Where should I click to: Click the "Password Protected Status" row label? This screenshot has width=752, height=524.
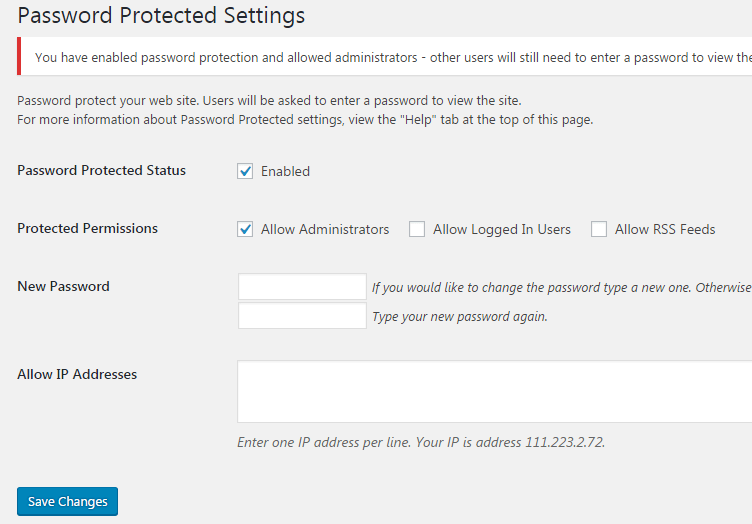pyautogui.click(x=101, y=170)
